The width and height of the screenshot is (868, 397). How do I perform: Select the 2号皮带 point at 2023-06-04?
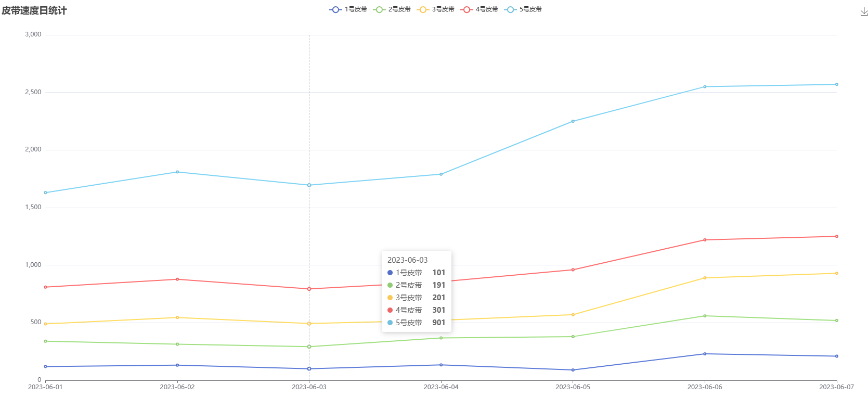pyautogui.click(x=441, y=338)
